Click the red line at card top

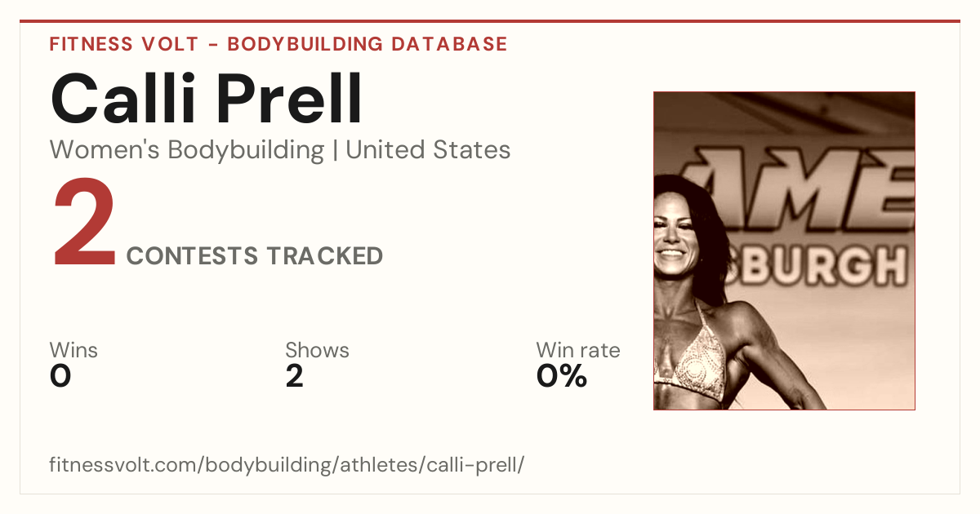490,21
